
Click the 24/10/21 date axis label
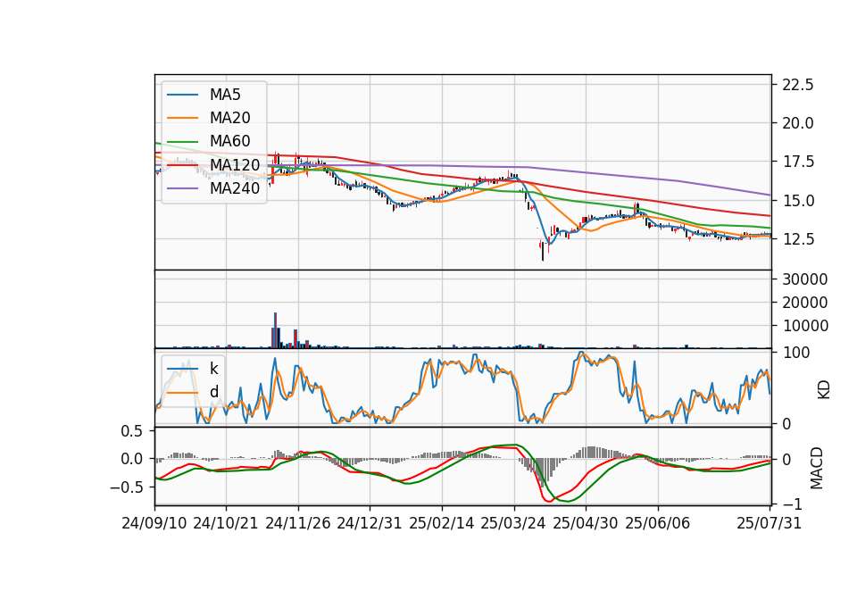point(226,523)
